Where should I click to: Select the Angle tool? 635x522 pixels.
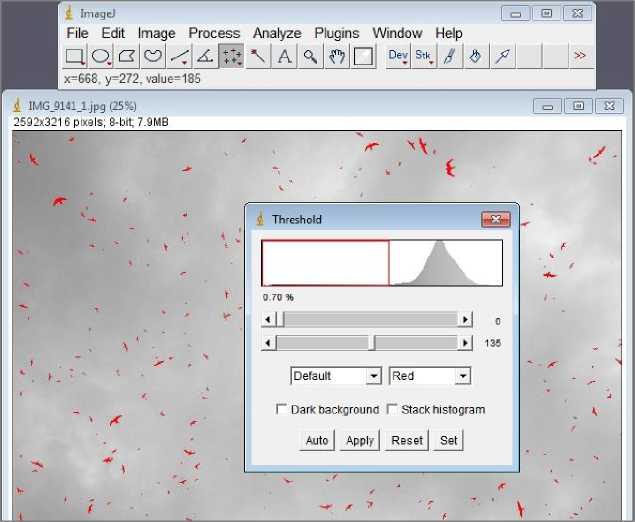(x=205, y=56)
